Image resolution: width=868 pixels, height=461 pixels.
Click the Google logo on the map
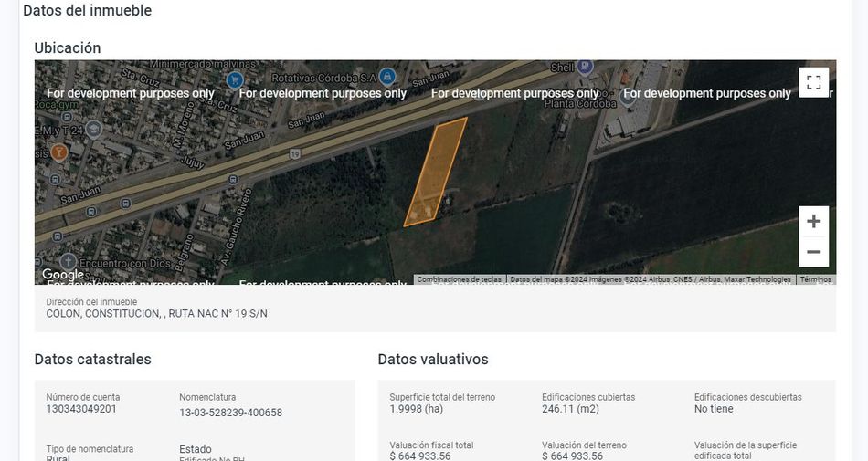[63, 274]
